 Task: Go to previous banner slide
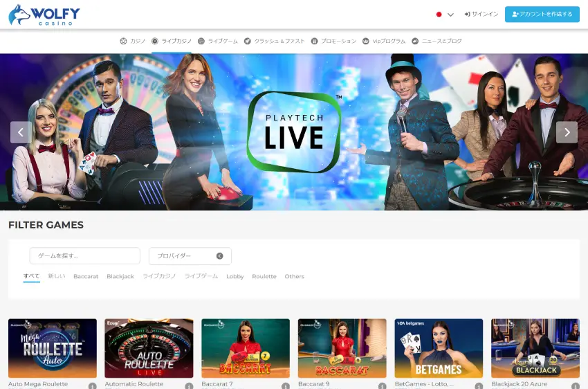(x=21, y=132)
